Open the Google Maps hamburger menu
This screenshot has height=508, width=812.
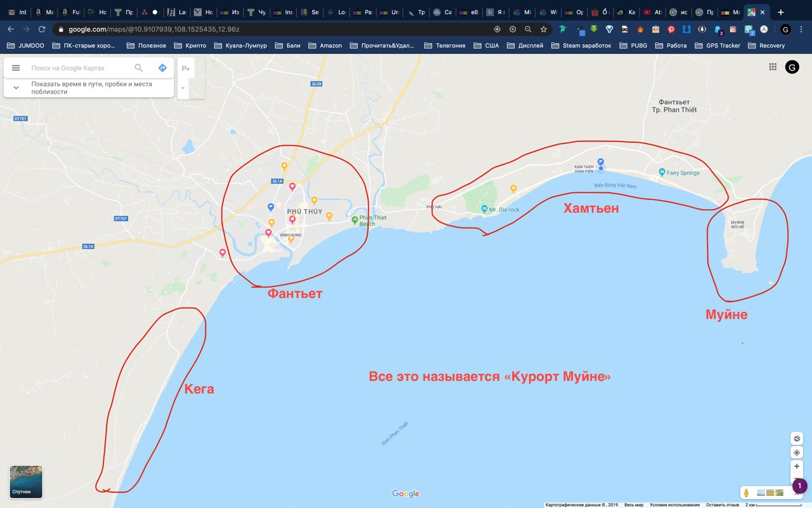(16, 68)
